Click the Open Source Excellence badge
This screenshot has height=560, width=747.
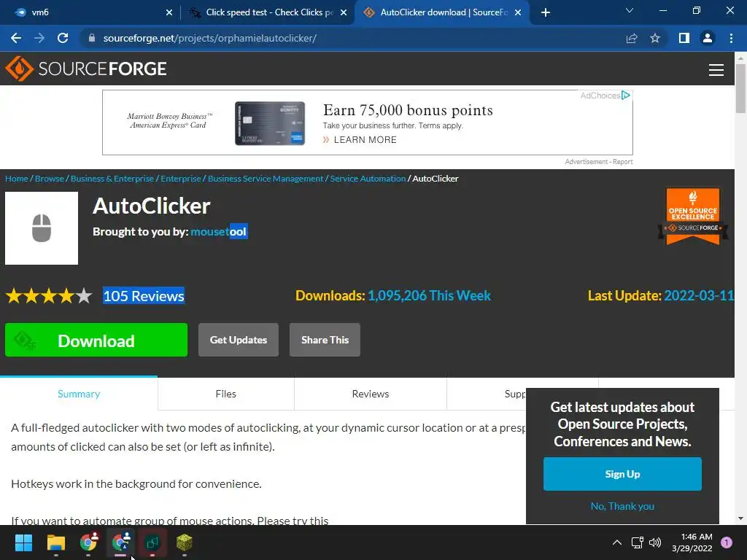693,215
